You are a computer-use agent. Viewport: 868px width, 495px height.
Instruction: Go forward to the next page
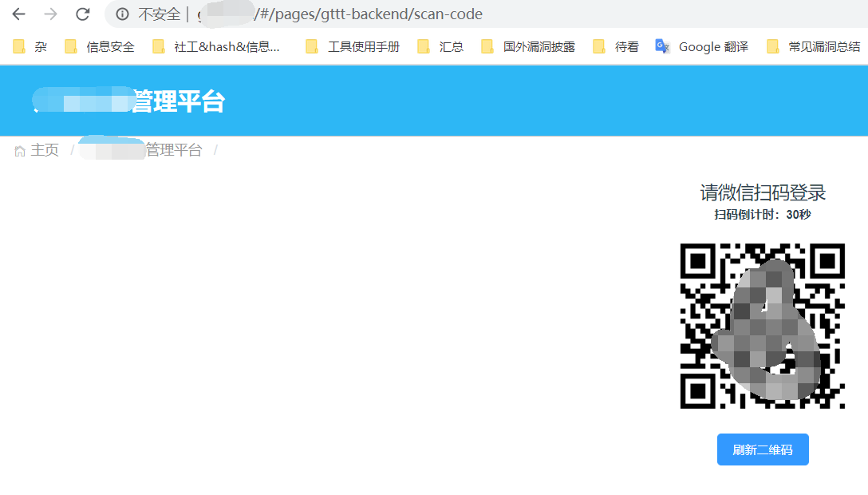tap(50, 14)
